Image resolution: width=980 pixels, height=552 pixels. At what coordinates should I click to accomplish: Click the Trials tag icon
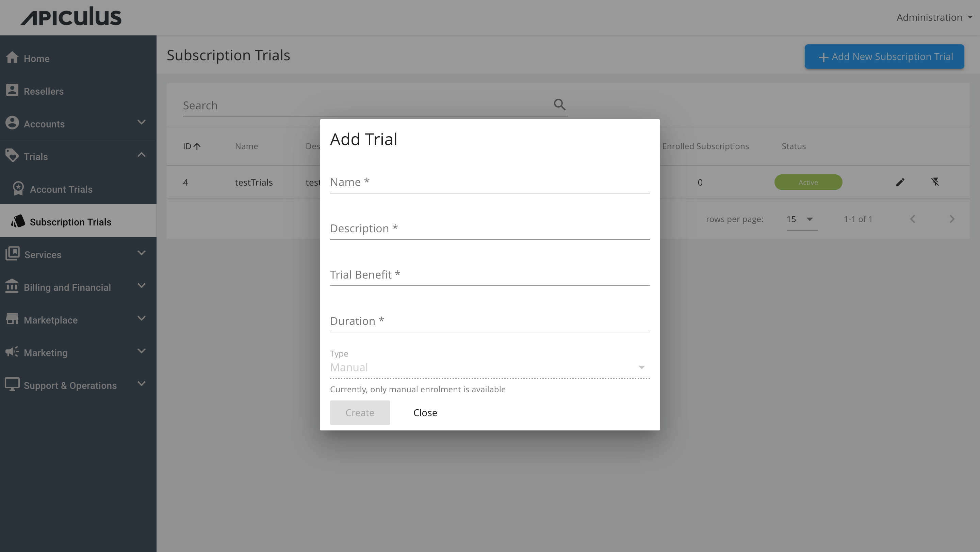pos(13,155)
